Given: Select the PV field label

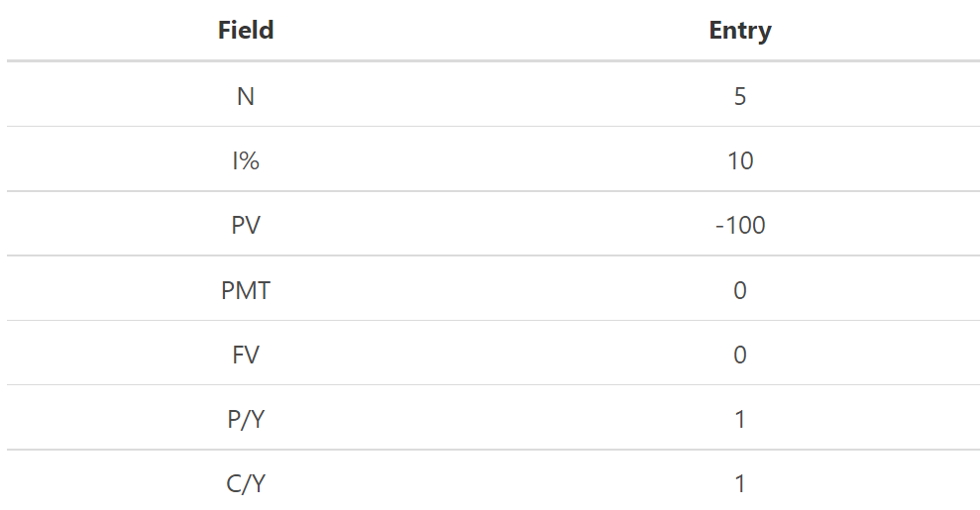Looking at the screenshot, I should pyautogui.click(x=246, y=225).
